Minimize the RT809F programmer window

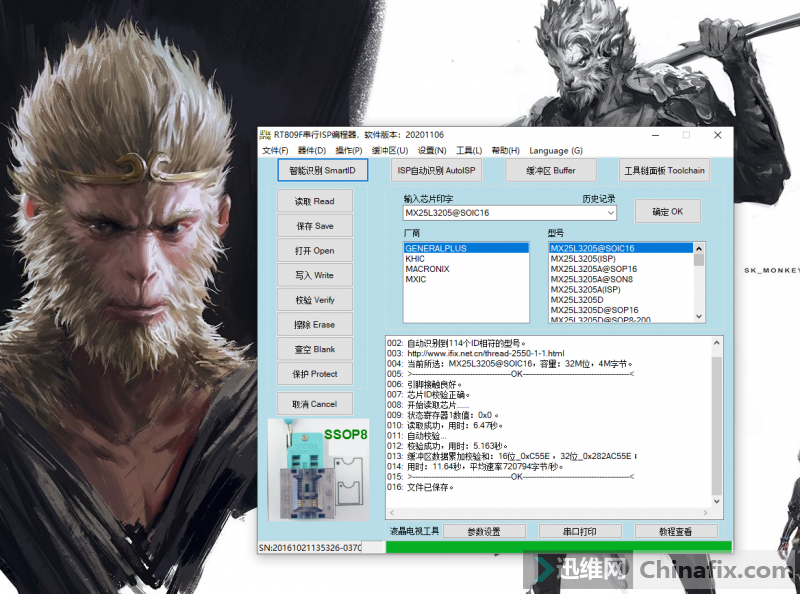pos(656,135)
